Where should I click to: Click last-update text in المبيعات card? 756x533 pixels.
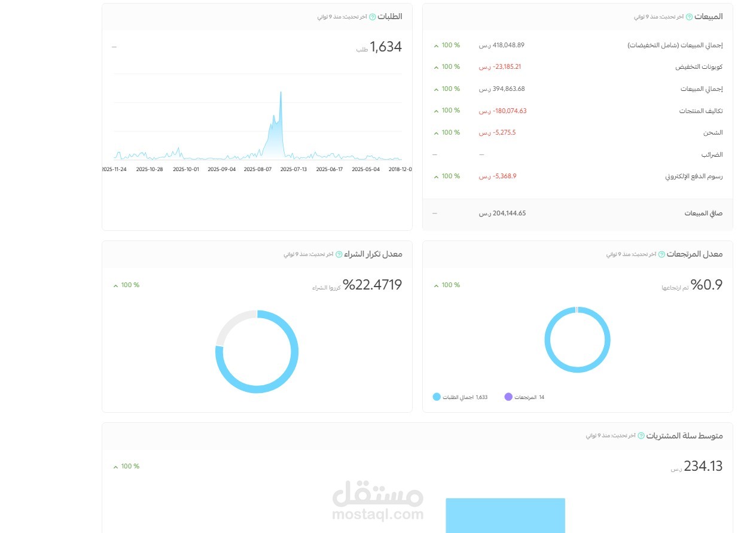coord(659,17)
